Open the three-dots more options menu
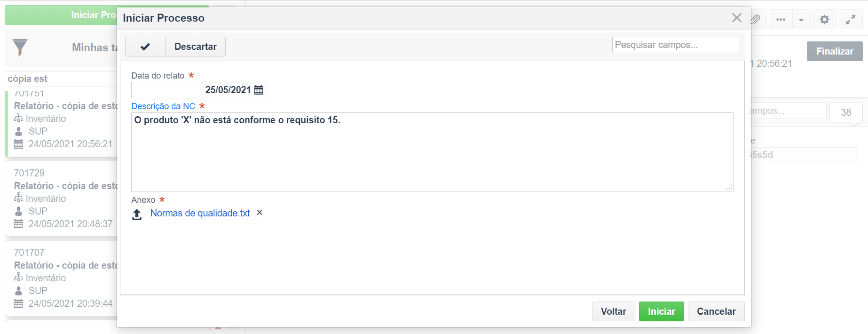Viewport: 868px width, 334px height. (781, 20)
